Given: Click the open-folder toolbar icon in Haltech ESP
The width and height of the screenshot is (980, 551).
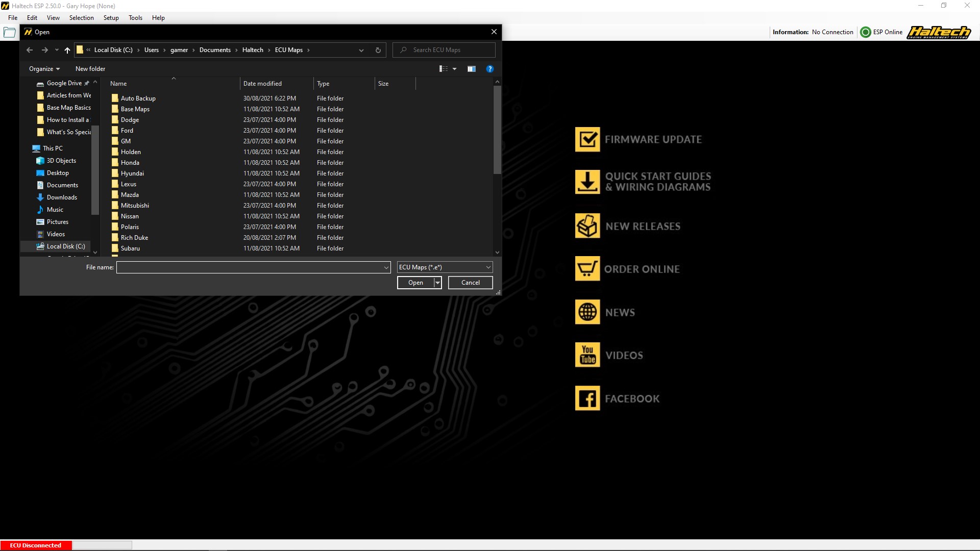Looking at the screenshot, I should click(x=9, y=33).
